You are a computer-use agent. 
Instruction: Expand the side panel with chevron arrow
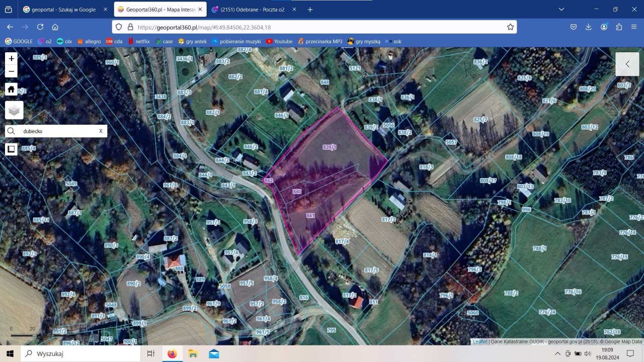(x=627, y=64)
